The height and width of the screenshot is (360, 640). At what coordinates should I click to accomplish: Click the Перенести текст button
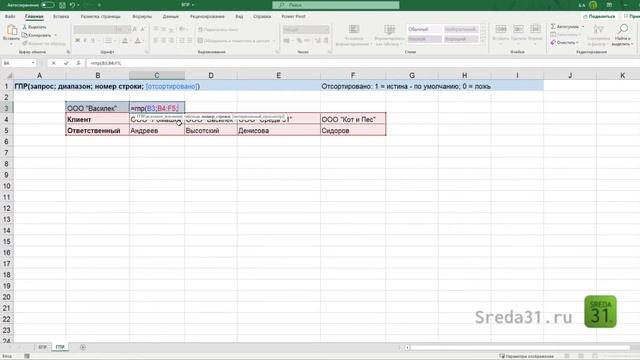point(218,29)
